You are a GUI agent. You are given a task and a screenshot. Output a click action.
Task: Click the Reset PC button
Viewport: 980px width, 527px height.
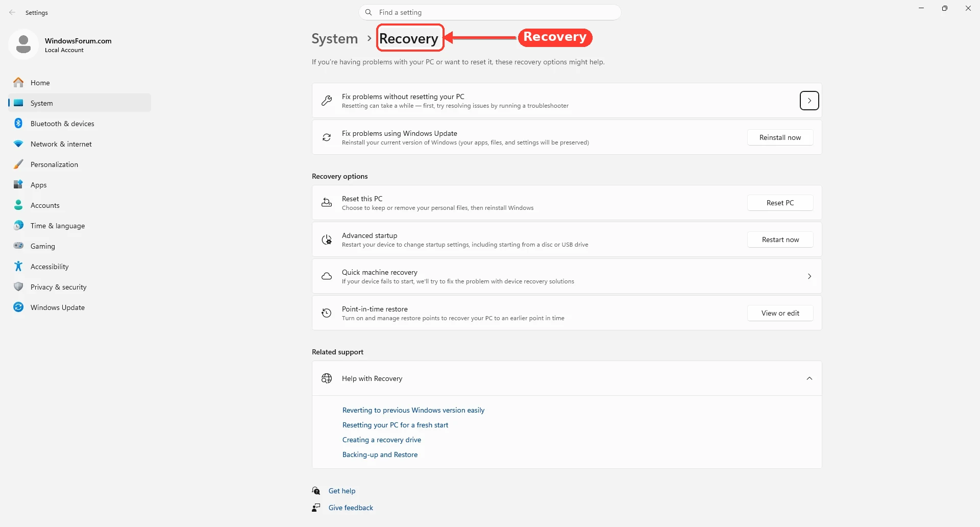[x=780, y=203]
